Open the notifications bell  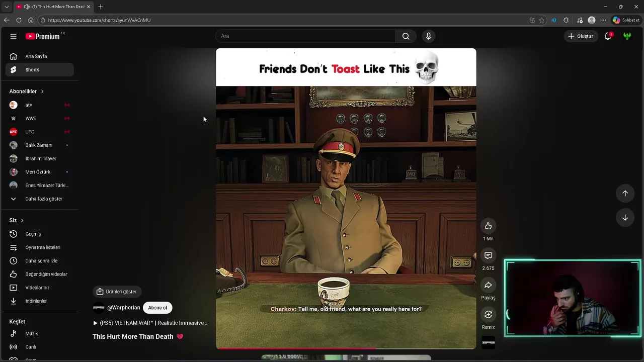(608, 36)
